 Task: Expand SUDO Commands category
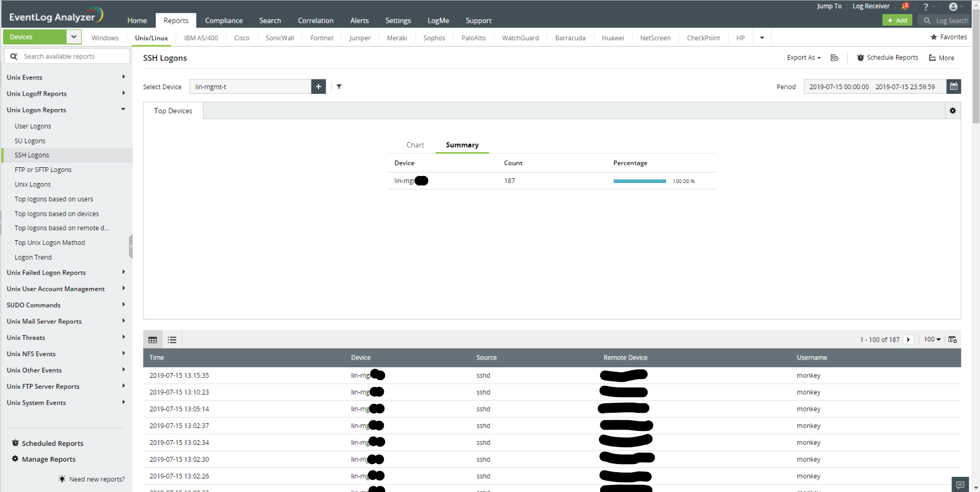coord(66,305)
